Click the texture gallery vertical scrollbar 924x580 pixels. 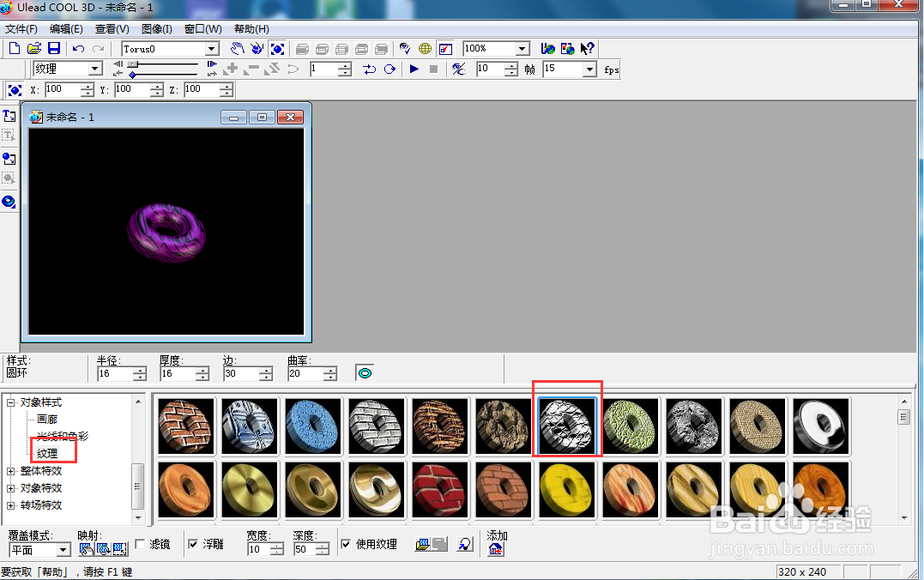pos(904,460)
